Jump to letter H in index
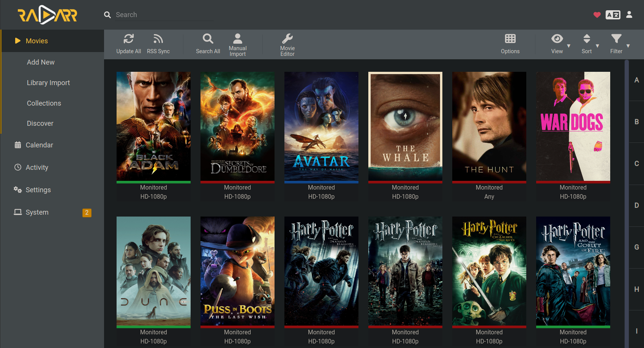Viewport: 644px width, 348px height. pyautogui.click(x=636, y=289)
